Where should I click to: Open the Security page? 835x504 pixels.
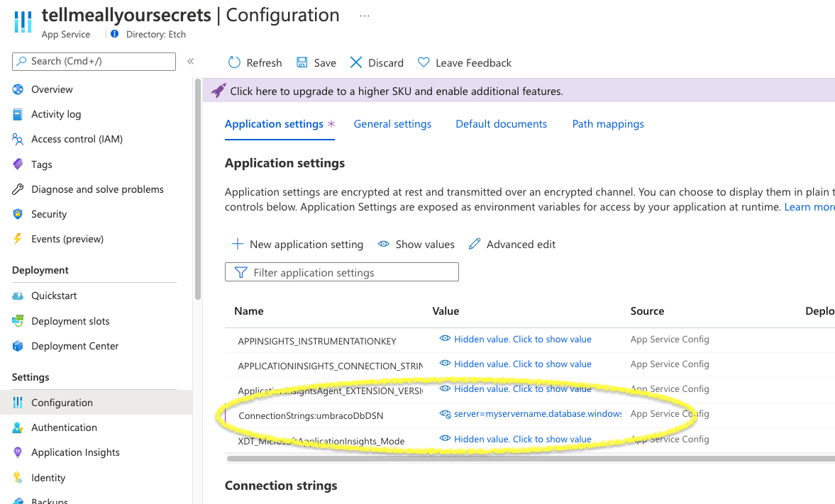(49, 214)
